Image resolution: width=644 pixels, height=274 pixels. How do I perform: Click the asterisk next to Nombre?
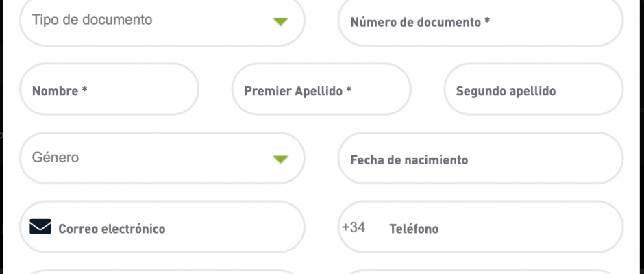pyautogui.click(x=84, y=89)
